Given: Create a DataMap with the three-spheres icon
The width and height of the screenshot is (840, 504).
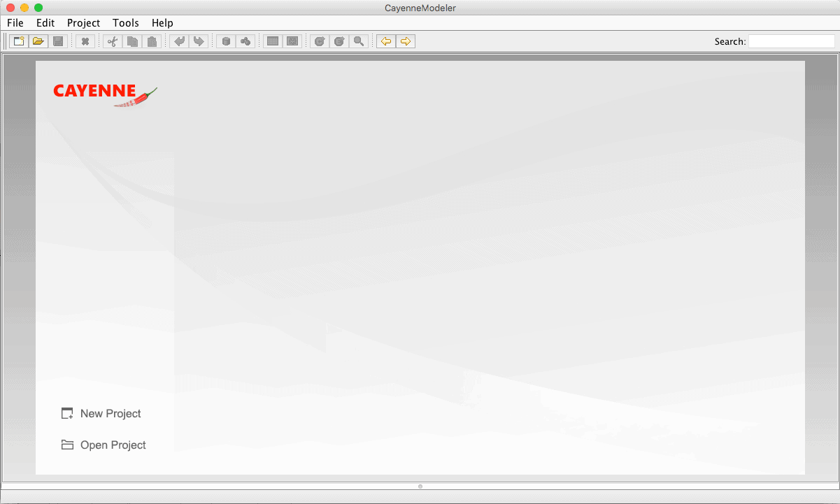Looking at the screenshot, I should [245, 41].
